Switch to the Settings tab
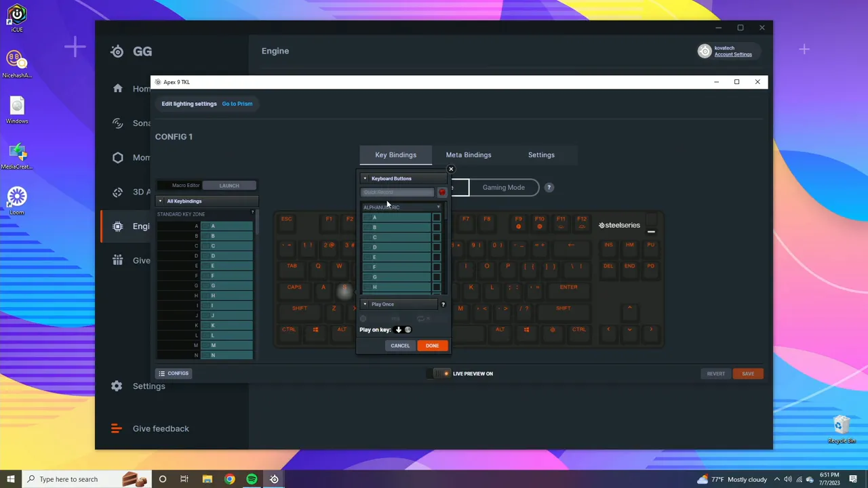Image resolution: width=868 pixels, height=488 pixels. click(540, 155)
